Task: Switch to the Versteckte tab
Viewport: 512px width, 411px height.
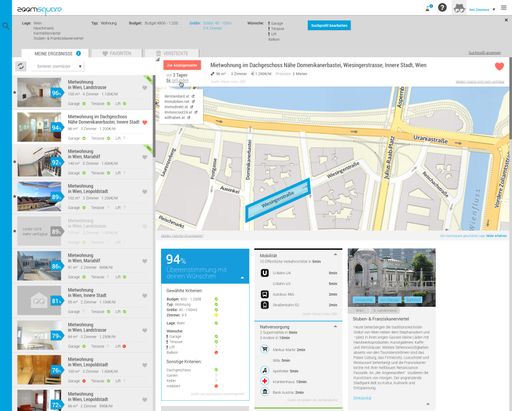Action: coord(172,53)
